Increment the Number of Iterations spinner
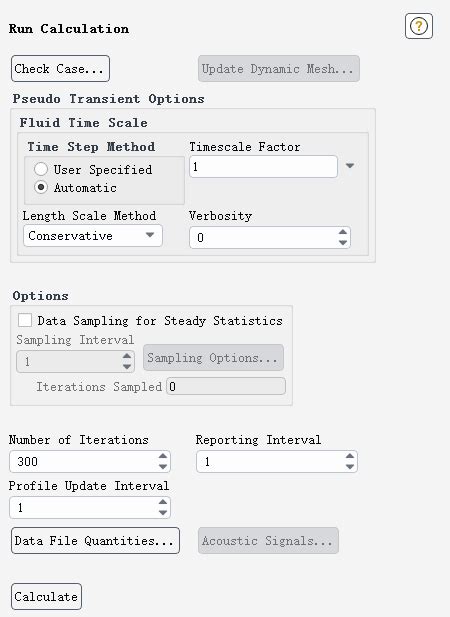This screenshot has width=450, height=617. click(163, 456)
